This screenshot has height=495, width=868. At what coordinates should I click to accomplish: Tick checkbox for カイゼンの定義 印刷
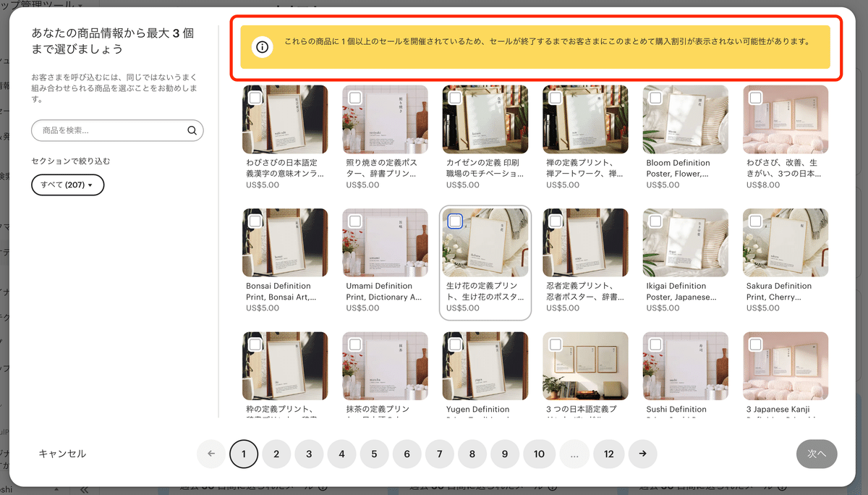[x=455, y=98]
